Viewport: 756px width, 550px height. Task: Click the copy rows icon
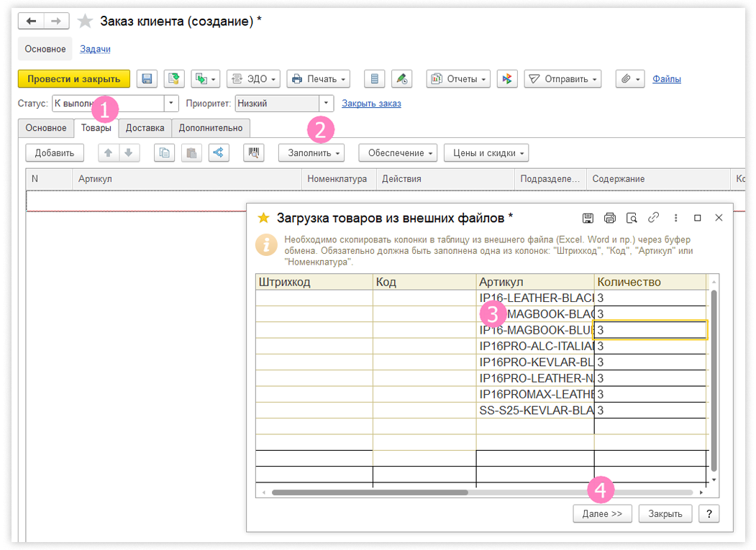(165, 152)
